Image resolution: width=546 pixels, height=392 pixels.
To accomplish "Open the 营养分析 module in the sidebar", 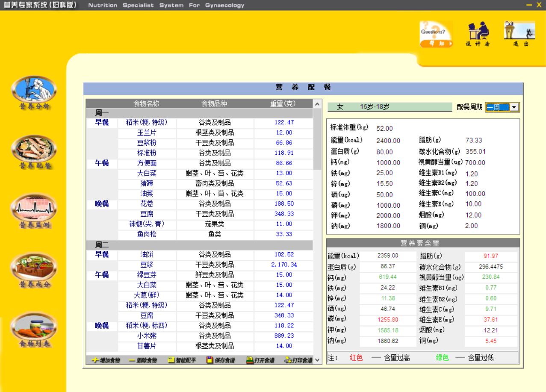I will (34, 93).
